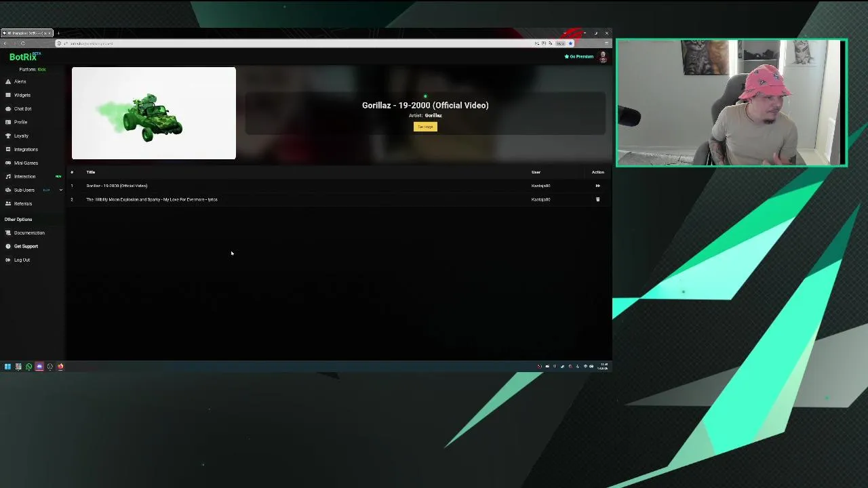
Task: Click the BotRix logo
Action: pyautogui.click(x=24, y=57)
